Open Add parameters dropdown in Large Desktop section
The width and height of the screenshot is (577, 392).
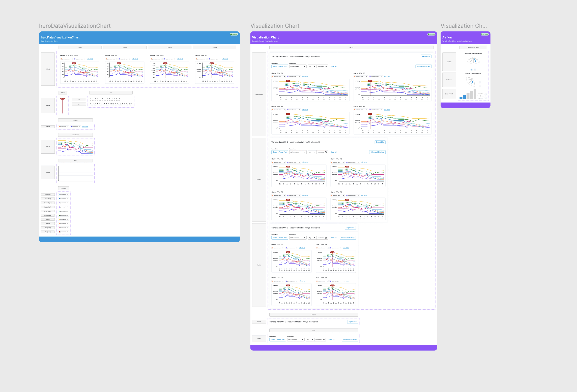coord(298,67)
